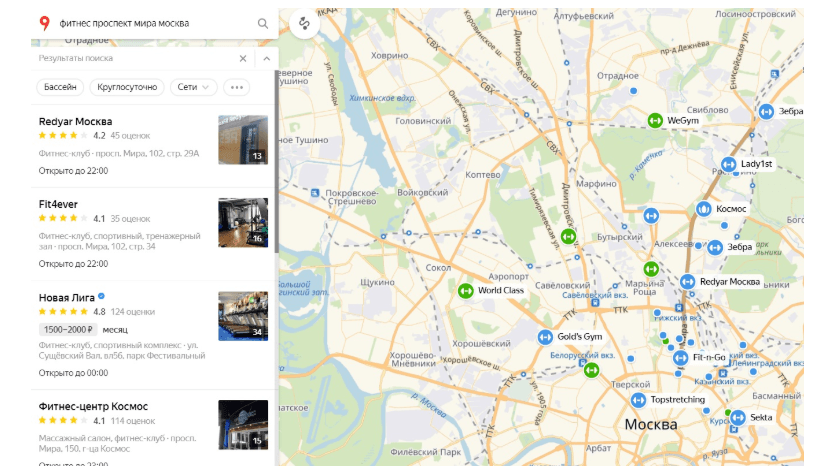813x469 pixels.
Task: Click Новая Лига verified badge
Action: coord(102,296)
